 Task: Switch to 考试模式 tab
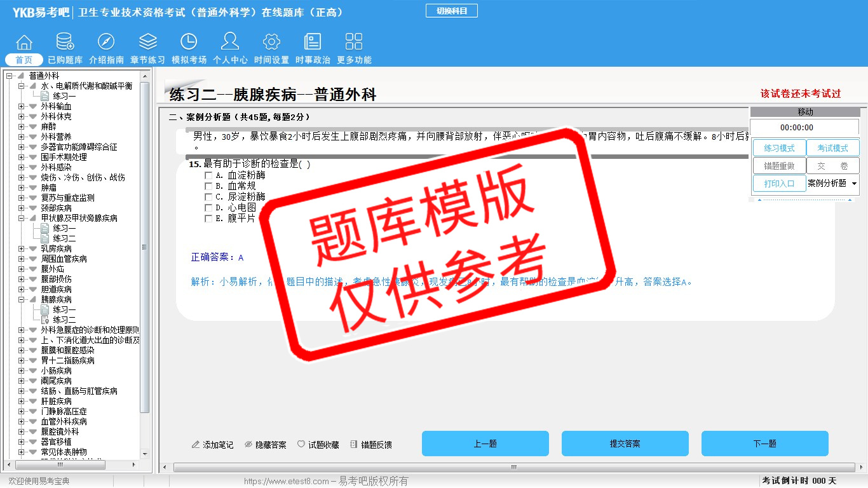pos(832,148)
